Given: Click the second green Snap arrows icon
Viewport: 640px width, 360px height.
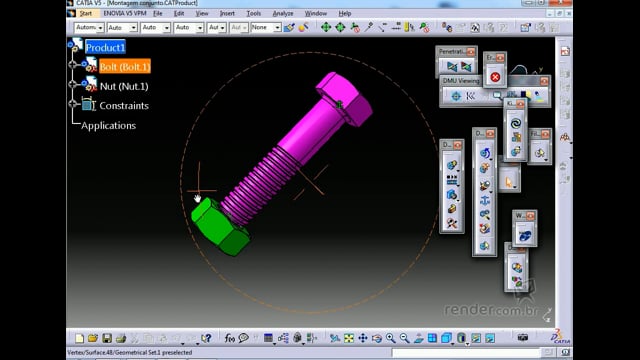Looking at the screenshot, I should (x=340, y=27).
